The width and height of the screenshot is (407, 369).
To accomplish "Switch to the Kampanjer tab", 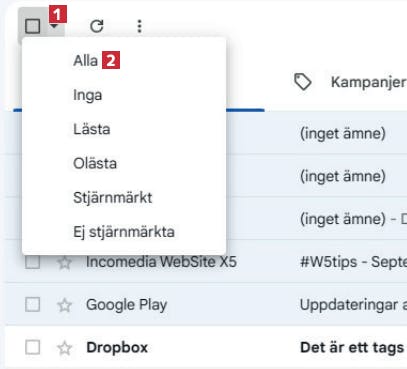I will [x=349, y=82].
